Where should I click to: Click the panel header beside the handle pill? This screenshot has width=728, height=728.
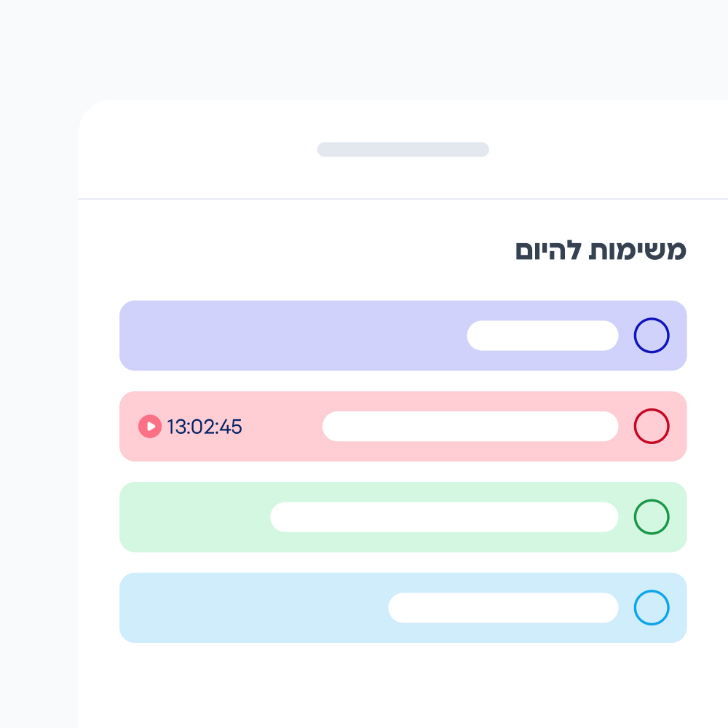tap(582, 149)
